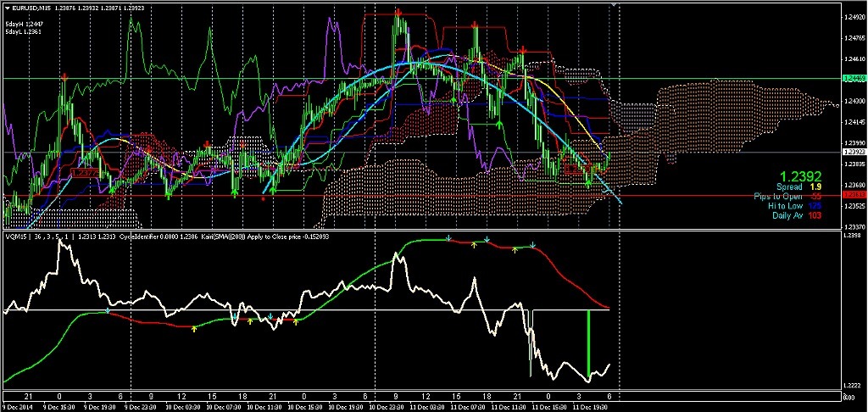Click the VQM15 indicator window label
Screen dimensions: 868x412
tap(14, 237)
